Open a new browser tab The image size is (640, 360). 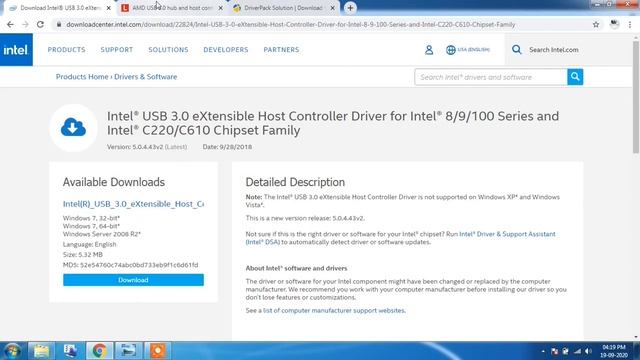[350, 8]
